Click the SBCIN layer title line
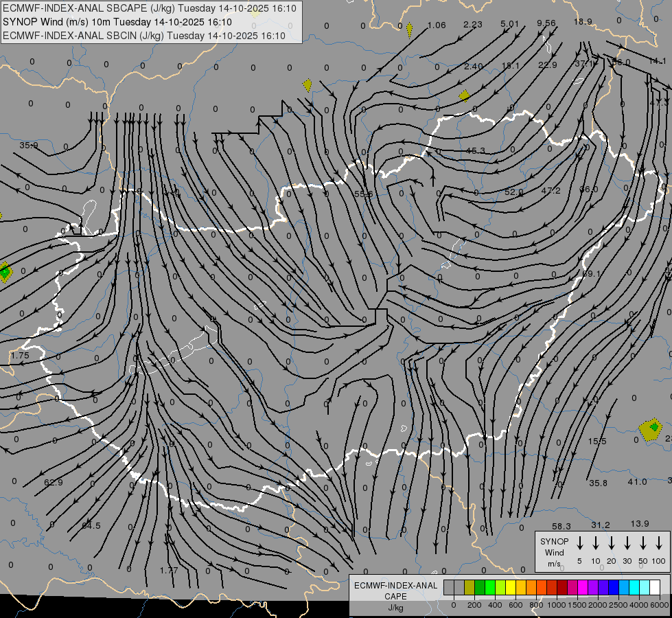The height and width of the screenshot is (618, 672). (x=144, y=36)
